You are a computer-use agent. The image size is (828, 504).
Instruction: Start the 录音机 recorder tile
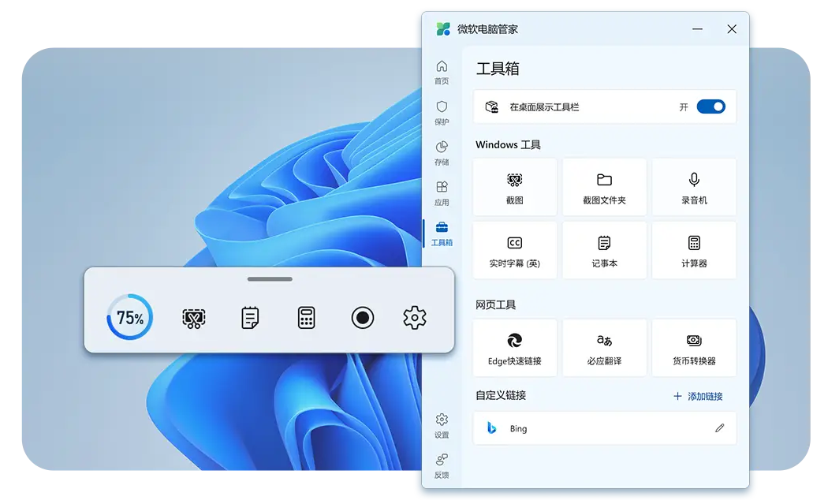point(694,187)
